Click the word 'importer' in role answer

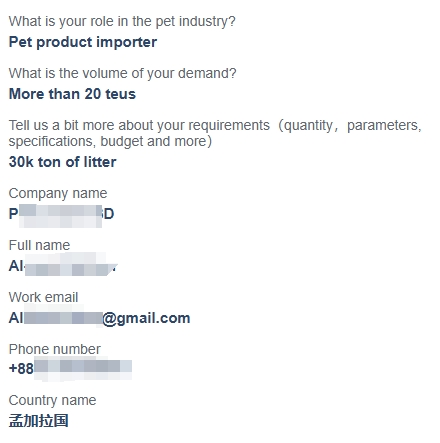[127, 43]
